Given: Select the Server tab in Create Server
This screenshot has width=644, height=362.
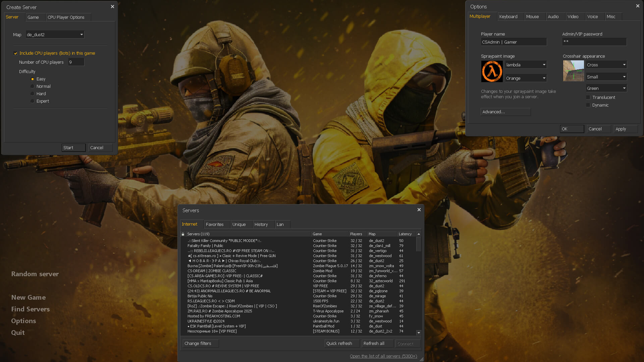Looking at the screenshot, I should click(14, 17).
